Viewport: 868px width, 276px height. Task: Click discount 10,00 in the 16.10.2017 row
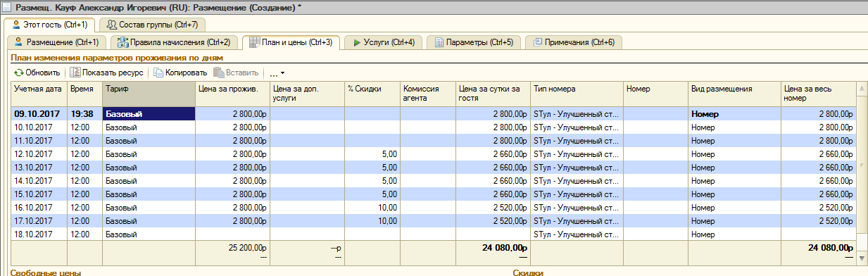(372, 208)
